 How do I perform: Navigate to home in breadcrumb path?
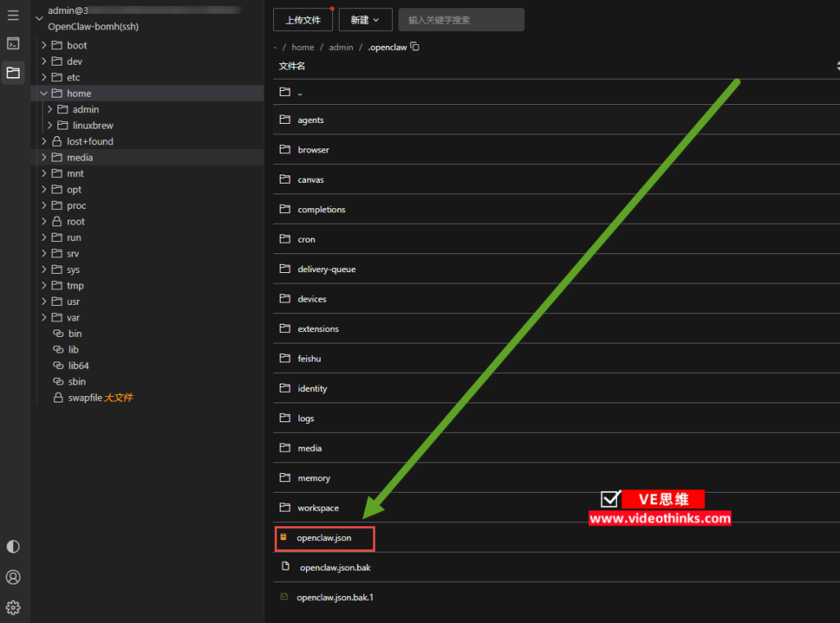tap(303, 48)
